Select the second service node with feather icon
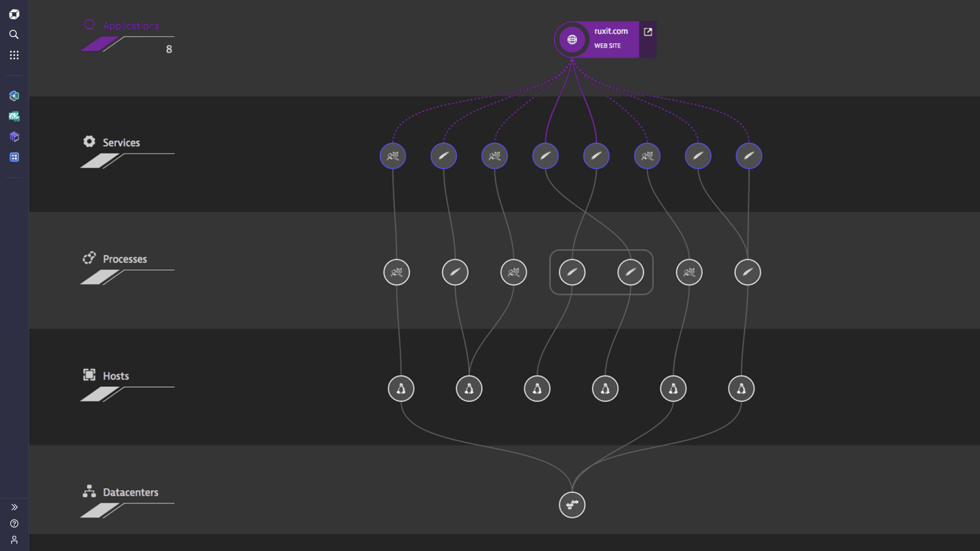The height and width of the screenshot is (551, 980). click(444, 156)
